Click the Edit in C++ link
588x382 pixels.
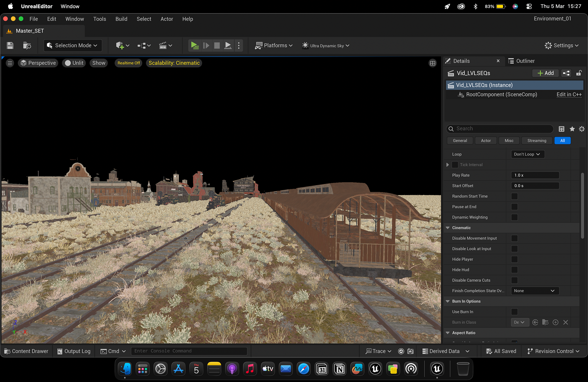(569, 95)
